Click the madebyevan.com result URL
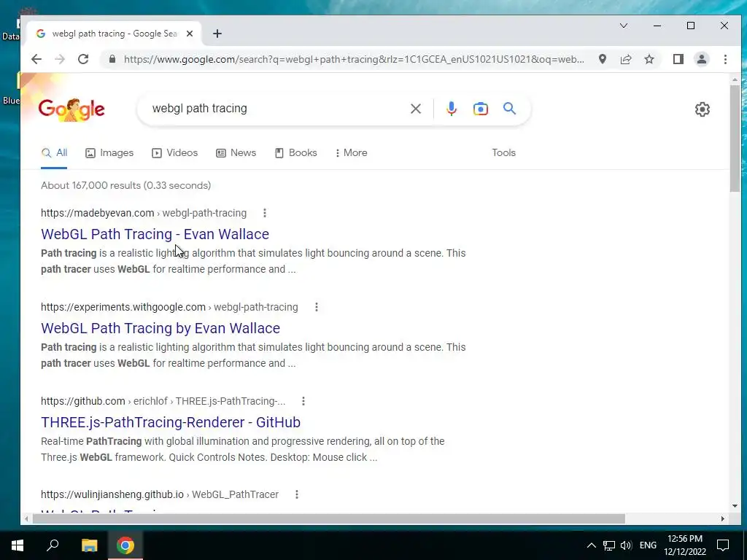 pyautogui.click(x=144, y=213)
